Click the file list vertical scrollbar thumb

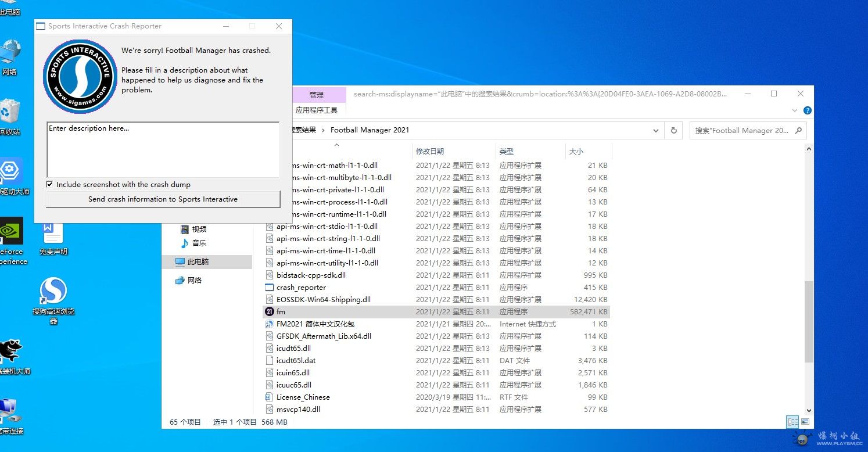click(809, 321)
